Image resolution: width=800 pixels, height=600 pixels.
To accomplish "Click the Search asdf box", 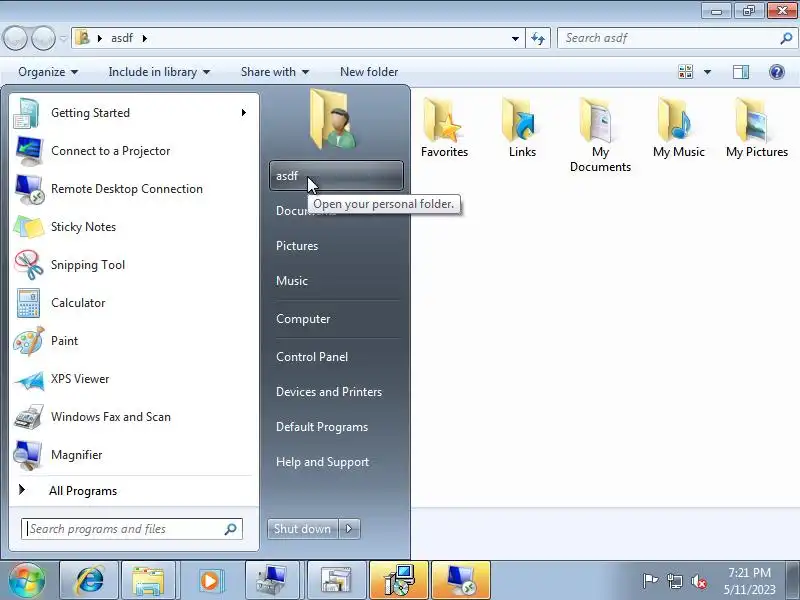I will click(677, 38).
